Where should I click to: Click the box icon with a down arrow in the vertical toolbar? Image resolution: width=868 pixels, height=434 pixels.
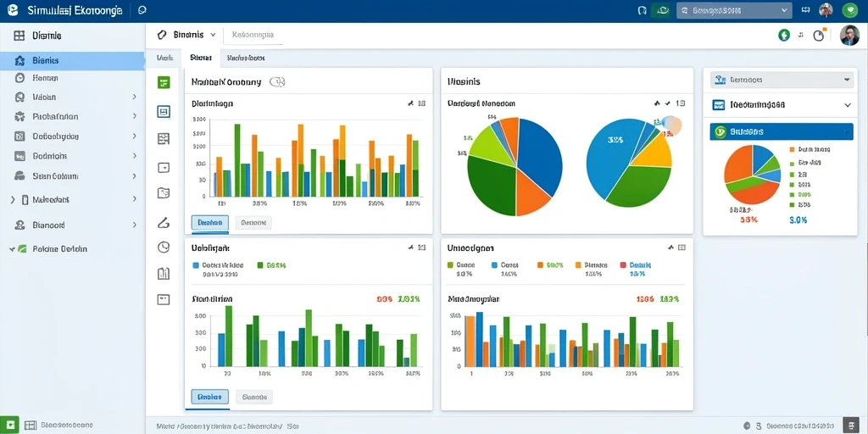click(164, 168)
